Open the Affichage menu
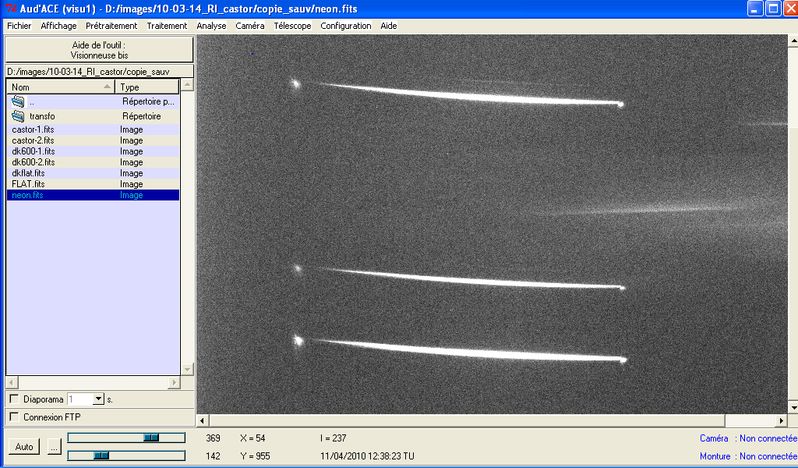This screenshot has height=468, width=798. click(59, 26)
